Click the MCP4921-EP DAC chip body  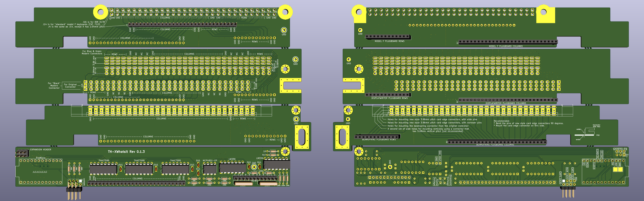point(210,169)
